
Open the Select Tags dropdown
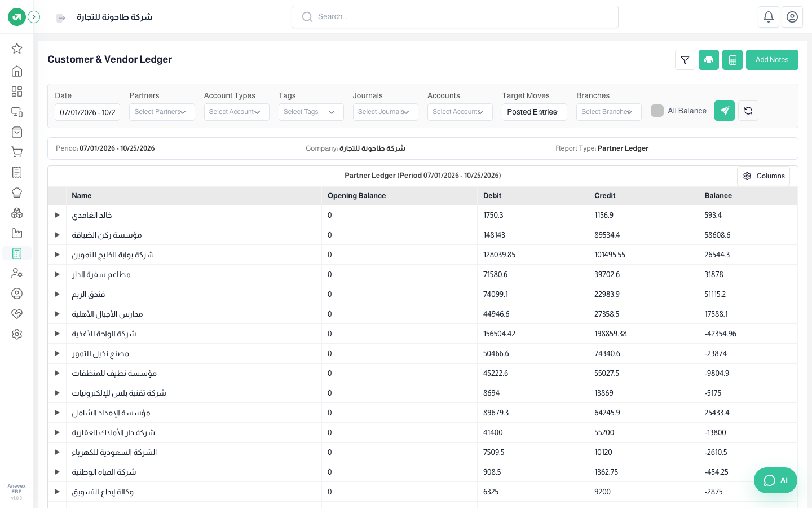(311, 112)
